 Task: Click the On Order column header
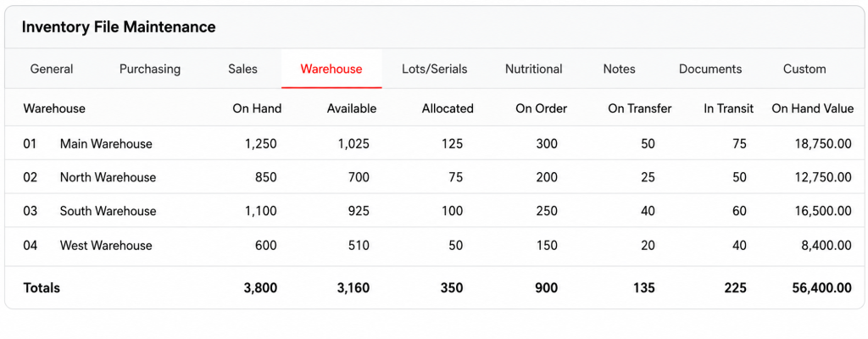(542, 108)
